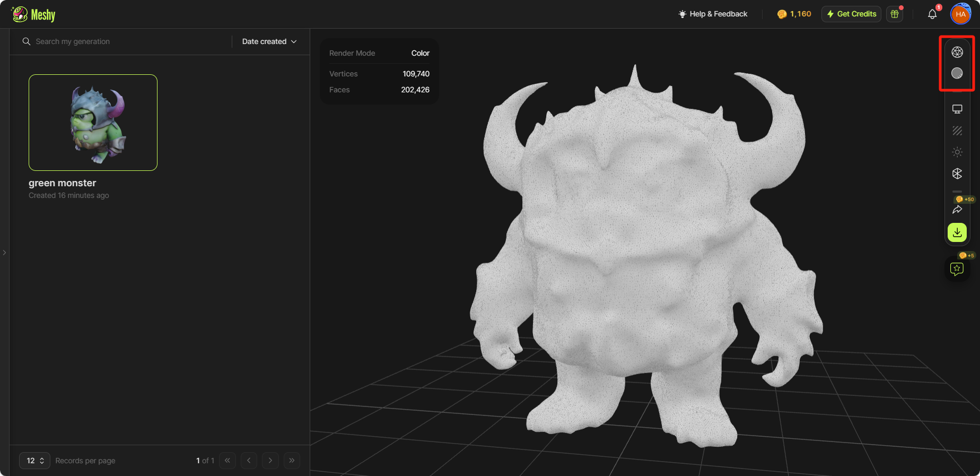Screen dimensions: 980x476
Task: Go to the previous page
Action: [x=249, y=461]
